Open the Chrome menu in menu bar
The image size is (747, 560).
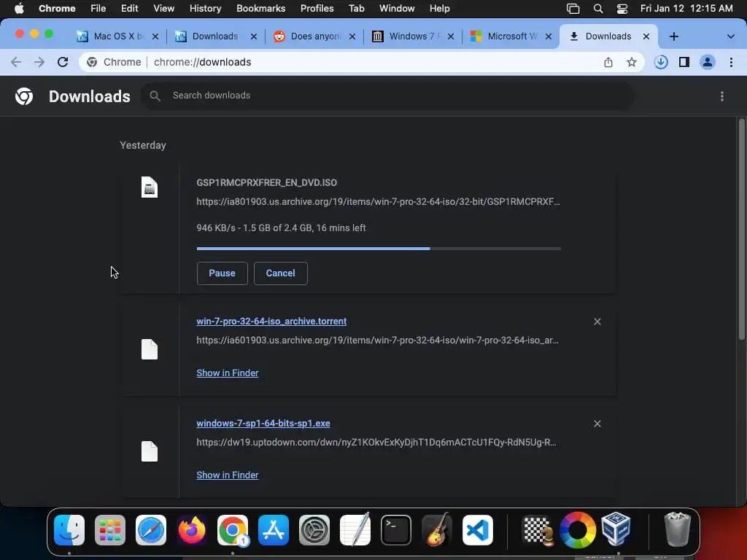(57, 8)
